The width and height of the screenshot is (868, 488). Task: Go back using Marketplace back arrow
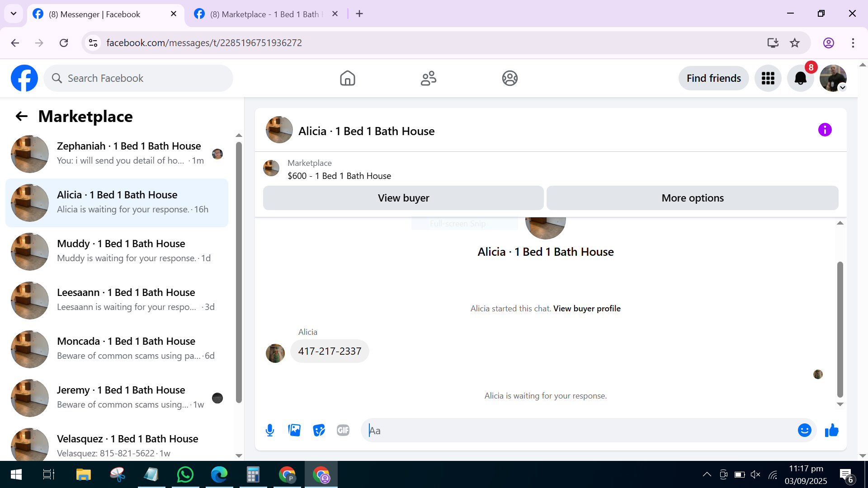coord(22,117)
